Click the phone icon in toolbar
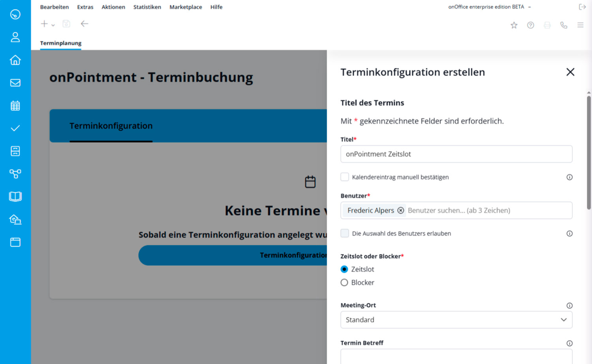Viewport: 592px width, 364px height. click(x=564, y=25)
